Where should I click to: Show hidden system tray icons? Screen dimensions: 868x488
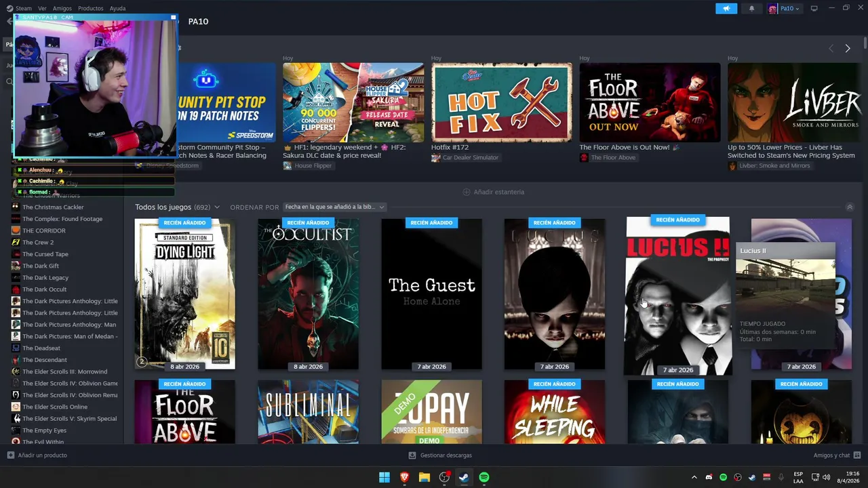click(x=694, y=477)
